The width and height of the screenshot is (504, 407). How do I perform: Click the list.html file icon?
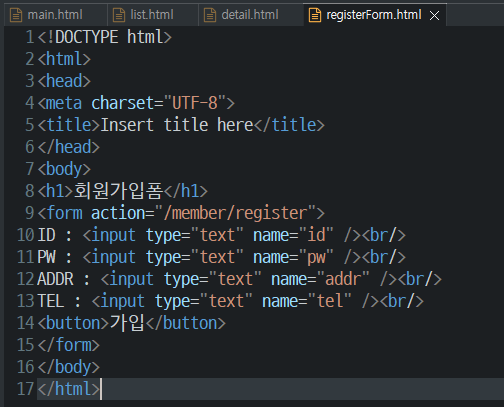coord(119,15)
